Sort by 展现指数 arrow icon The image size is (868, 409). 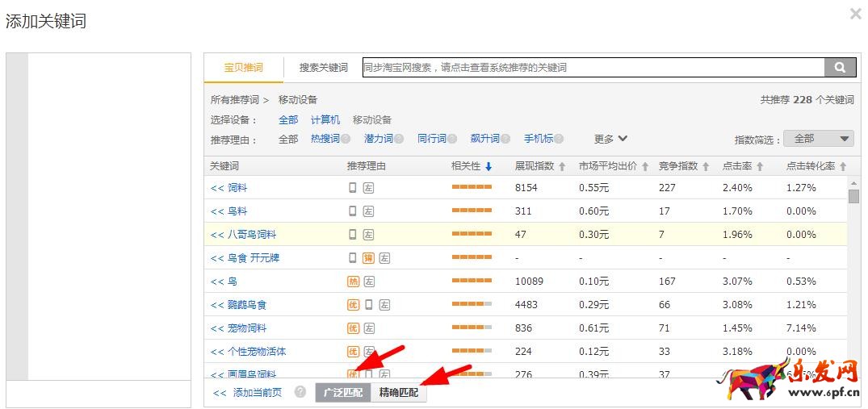(562, 167)
